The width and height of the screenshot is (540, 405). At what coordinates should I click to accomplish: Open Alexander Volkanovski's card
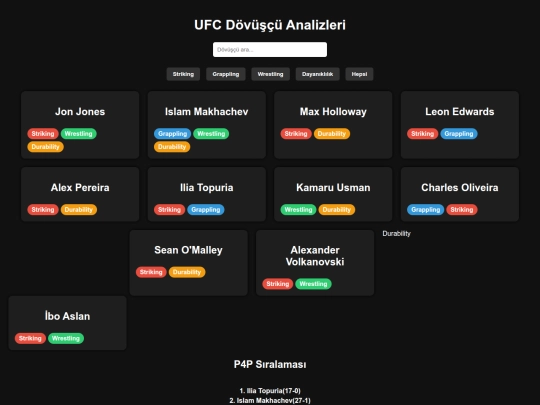315,263
